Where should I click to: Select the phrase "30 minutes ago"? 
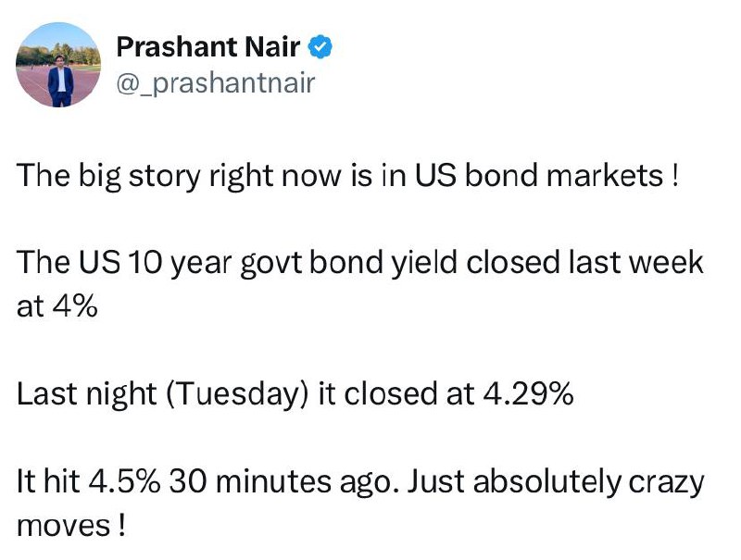pyautogui.click(x=281, y=482)
